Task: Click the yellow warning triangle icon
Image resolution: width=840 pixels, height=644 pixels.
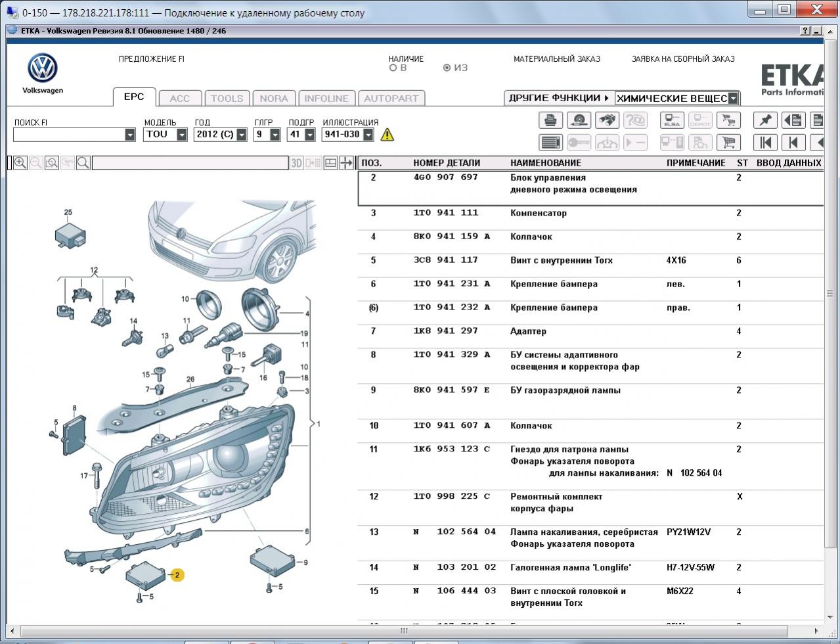Action: tap(387, 135)
